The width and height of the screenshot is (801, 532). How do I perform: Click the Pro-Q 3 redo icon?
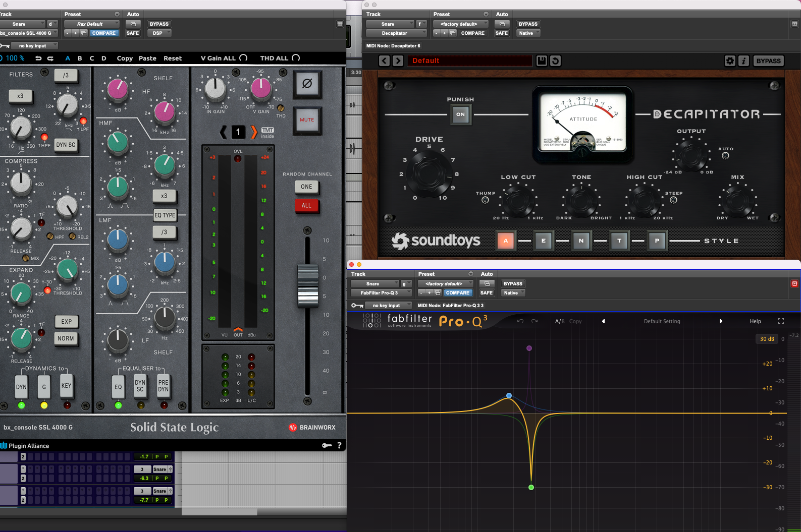tap(535, 321)
